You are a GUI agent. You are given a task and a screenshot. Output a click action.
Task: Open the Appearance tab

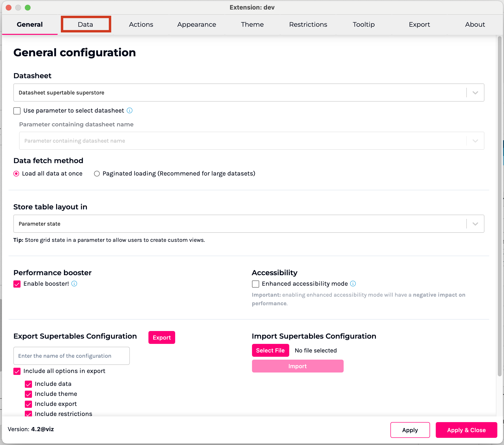click(x=197, y=24)
